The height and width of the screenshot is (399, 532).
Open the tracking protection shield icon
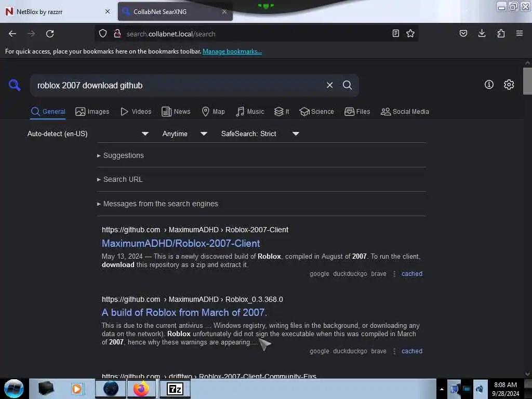tap(103, 34)
